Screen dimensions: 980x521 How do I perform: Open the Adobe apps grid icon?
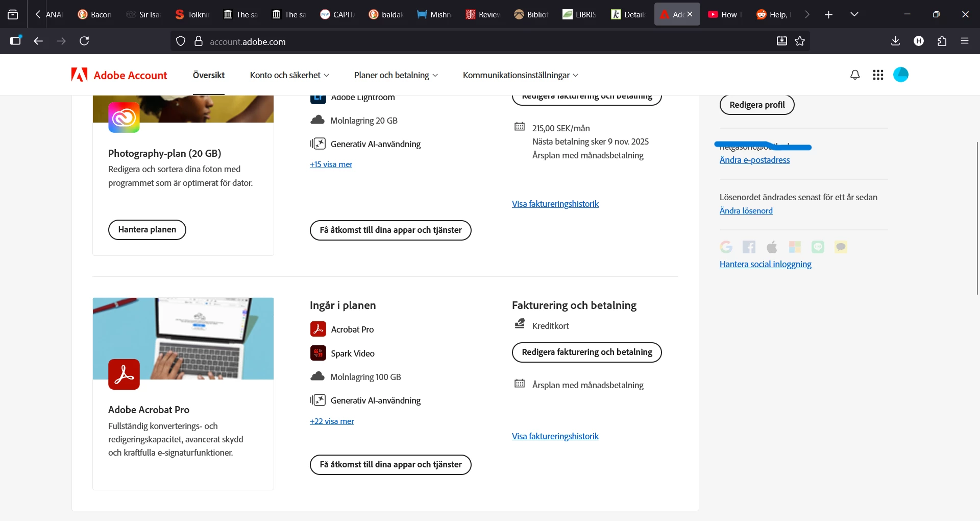coord(878,75)
